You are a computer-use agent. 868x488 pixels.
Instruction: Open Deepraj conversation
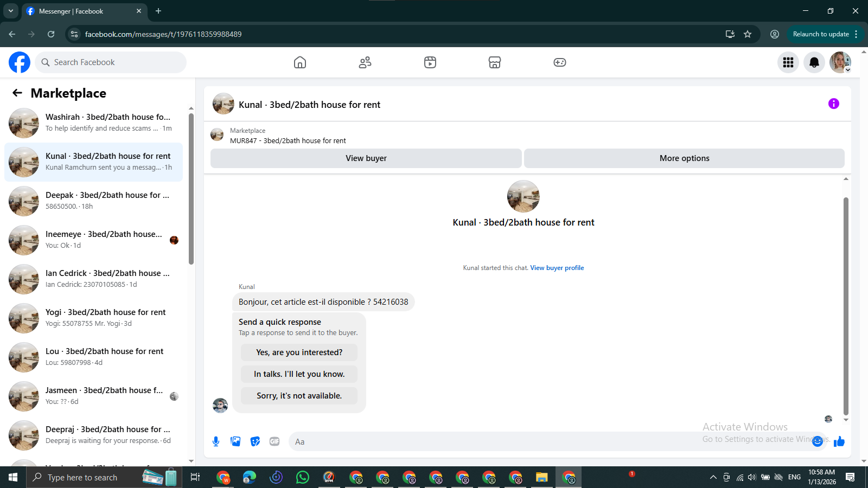93,435
